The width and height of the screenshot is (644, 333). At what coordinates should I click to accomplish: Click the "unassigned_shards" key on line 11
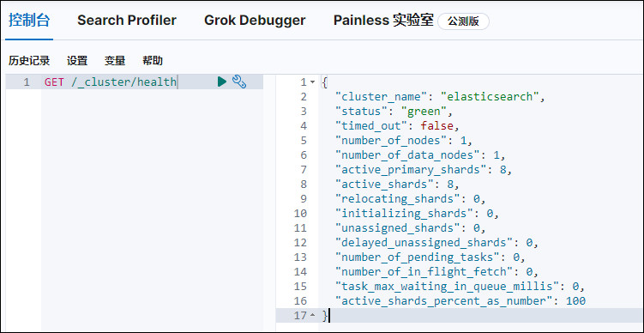(397, 227)
